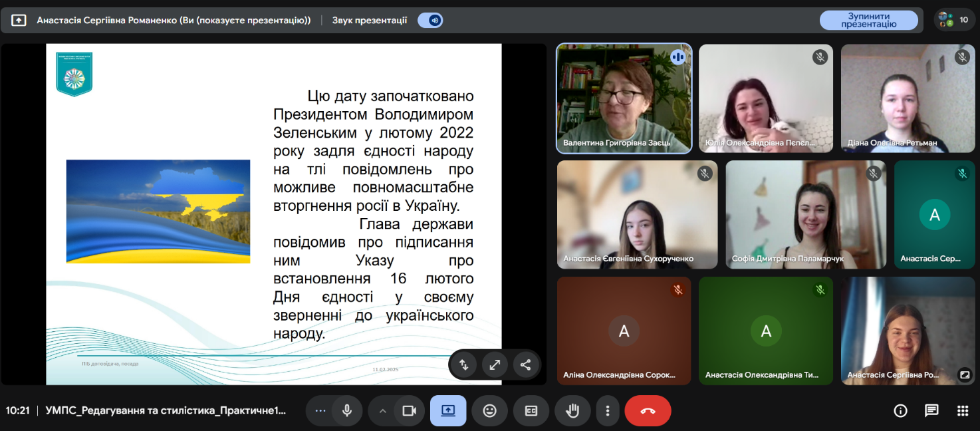The width and height of the screenshot is (980, 431).
Task: Turn on closed captions
Action: tap(531, 411)
